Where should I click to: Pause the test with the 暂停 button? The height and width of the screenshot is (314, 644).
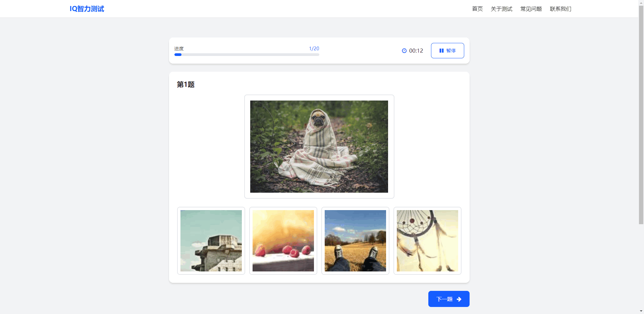(447, 51)
